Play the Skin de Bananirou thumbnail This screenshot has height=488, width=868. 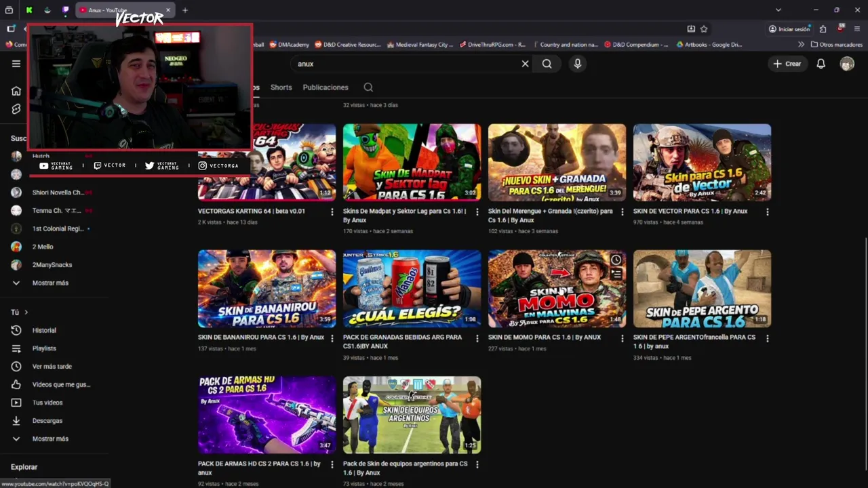coord(267,289)
